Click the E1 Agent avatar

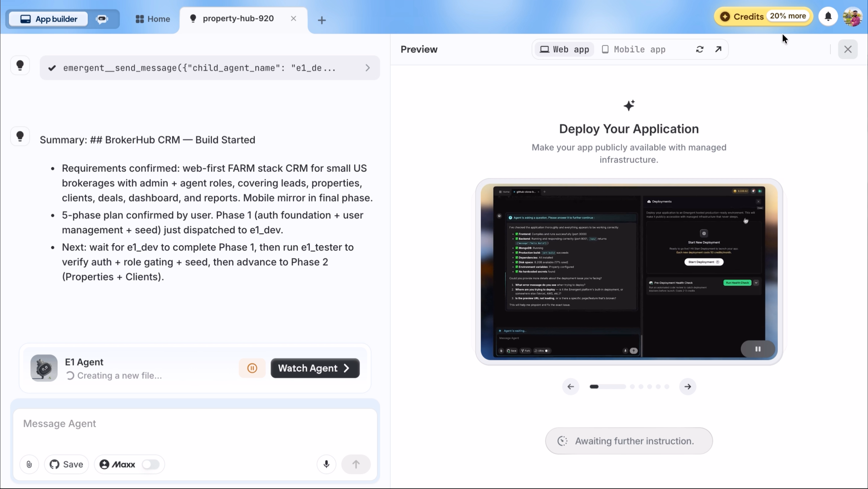click(44, 368)
